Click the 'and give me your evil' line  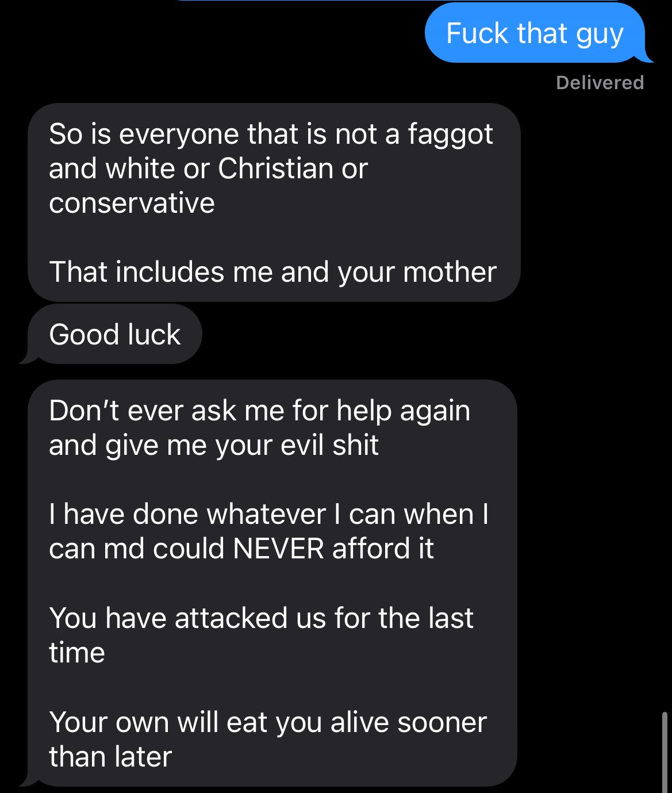click(213, 446)
